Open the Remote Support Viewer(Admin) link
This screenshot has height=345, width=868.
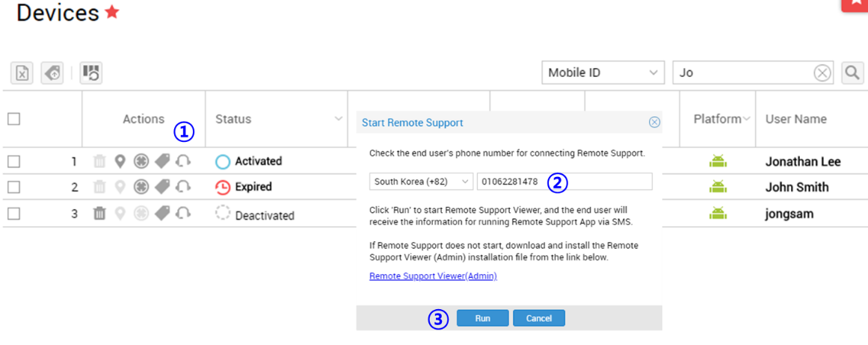click(433, 276)
